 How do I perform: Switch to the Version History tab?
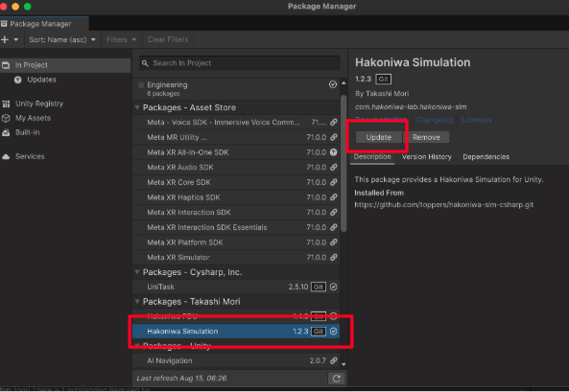pos(427,156)
